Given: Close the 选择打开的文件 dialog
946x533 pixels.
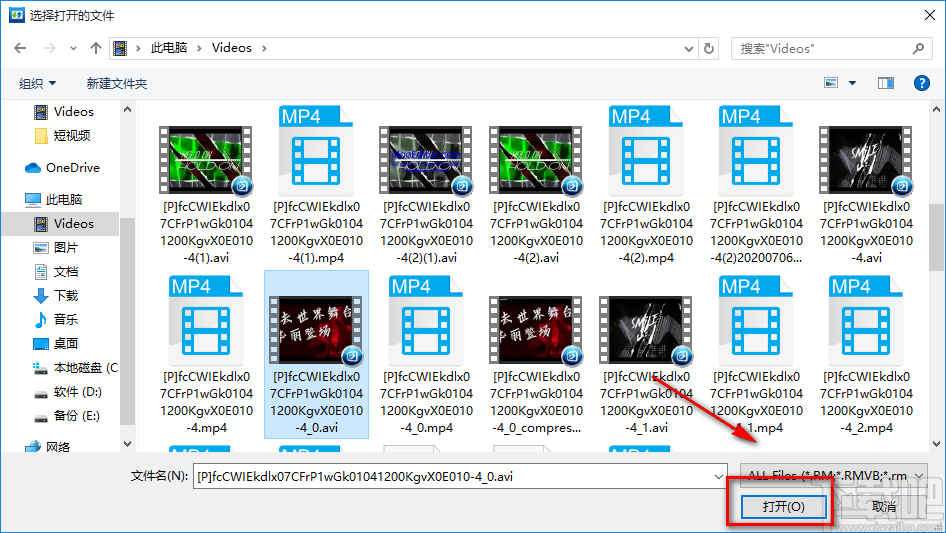Looking at the screenshot, I should click(930, 15).
